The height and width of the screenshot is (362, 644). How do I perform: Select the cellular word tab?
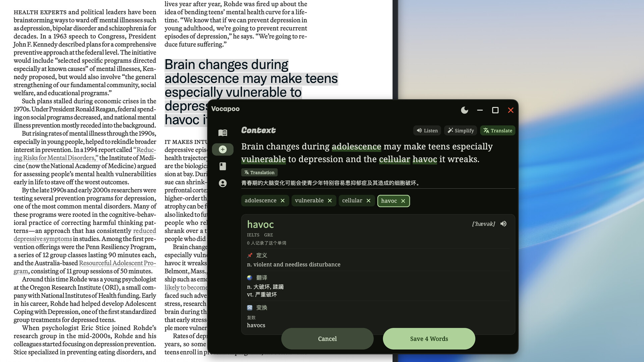pos(352,200)
